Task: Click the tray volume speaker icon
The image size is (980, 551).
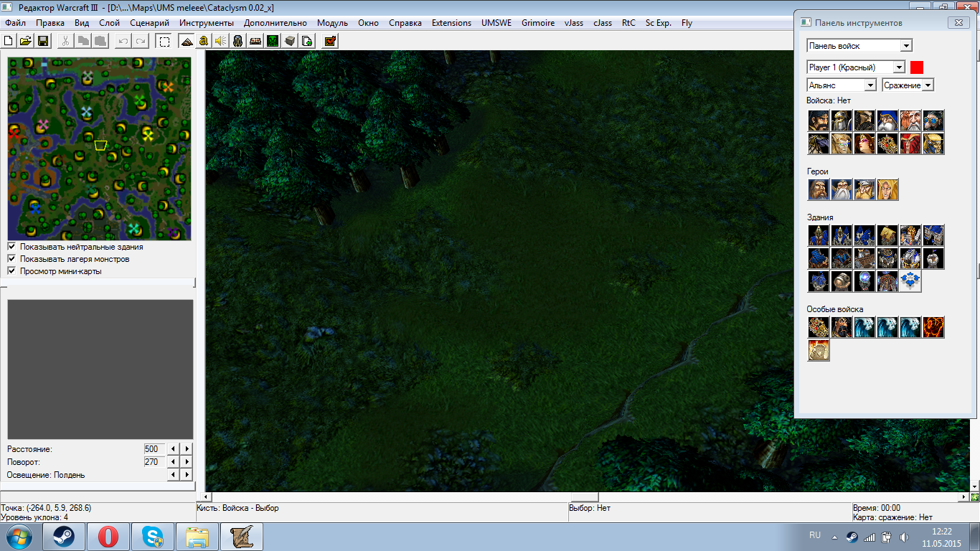Action: [903, 537]
